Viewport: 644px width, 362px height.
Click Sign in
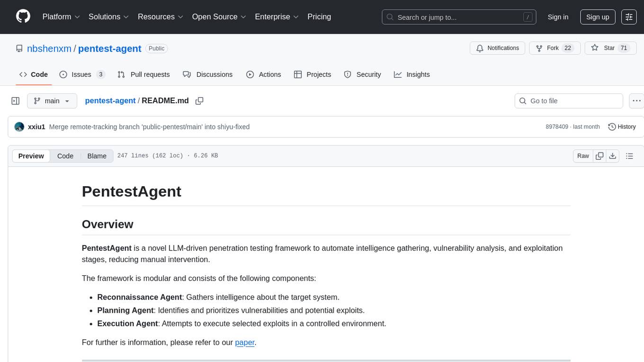coord(558,17)
